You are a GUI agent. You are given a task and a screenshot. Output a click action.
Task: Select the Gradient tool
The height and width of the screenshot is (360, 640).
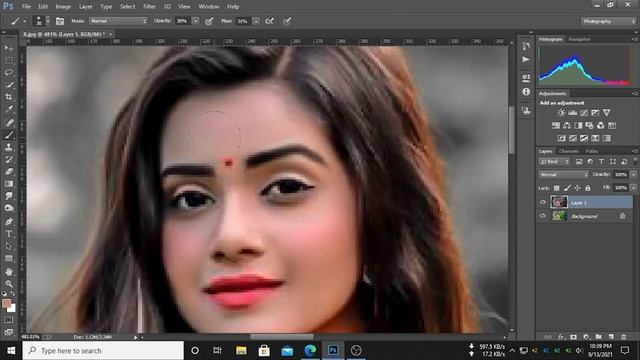tap(9, 184)
